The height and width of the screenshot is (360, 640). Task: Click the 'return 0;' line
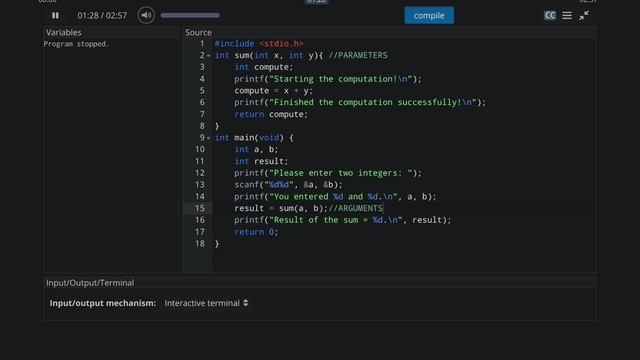pyautogui.click(x=256, y=232)
